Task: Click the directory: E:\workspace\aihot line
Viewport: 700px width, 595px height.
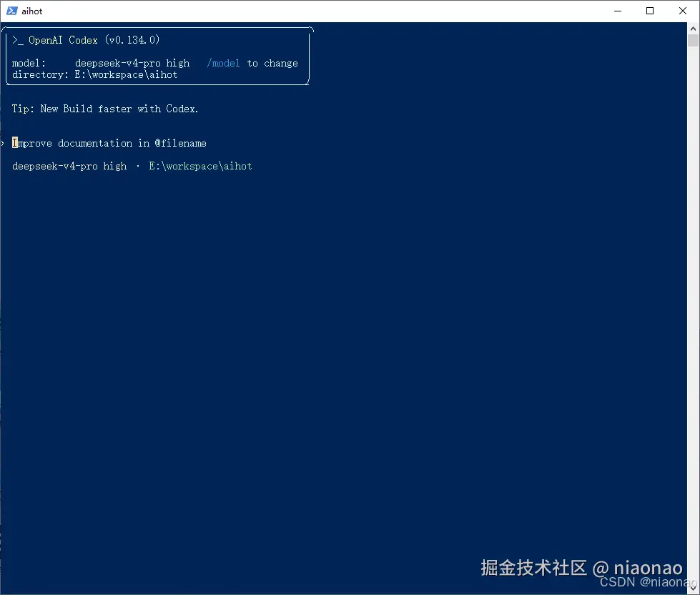Action: (x=94, y=74)
